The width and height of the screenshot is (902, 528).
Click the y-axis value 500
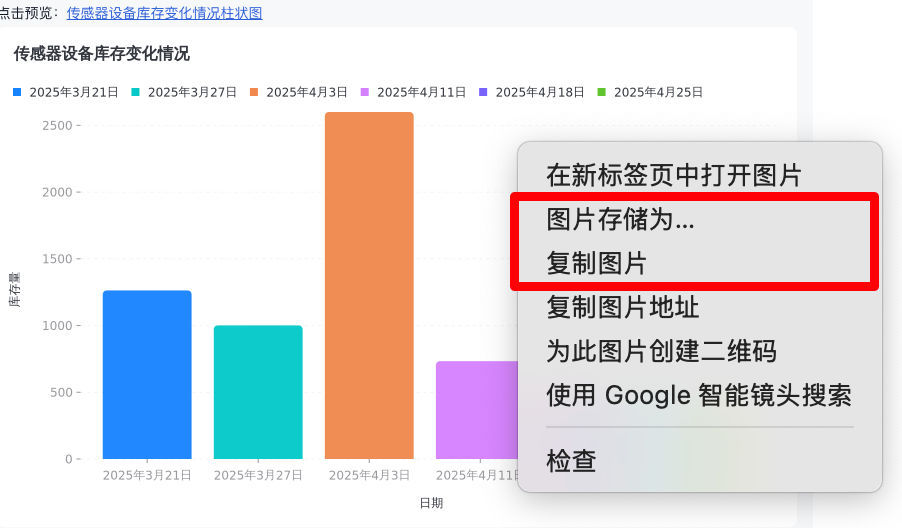coord(62,392)
